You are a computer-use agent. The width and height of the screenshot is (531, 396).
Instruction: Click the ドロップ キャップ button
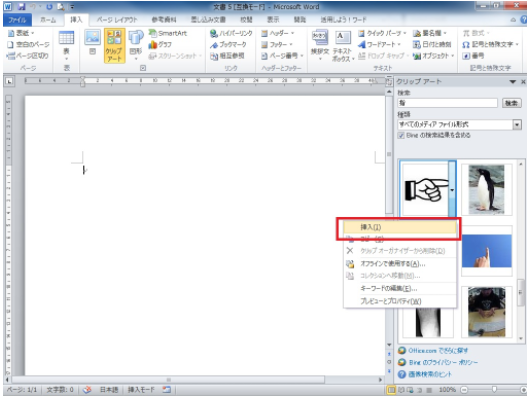tap(383, 56)
